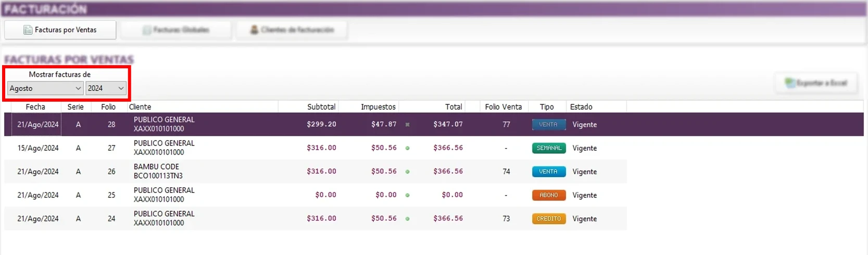Click the blue VENTA badge on folio 26

[x=548, y=172]
